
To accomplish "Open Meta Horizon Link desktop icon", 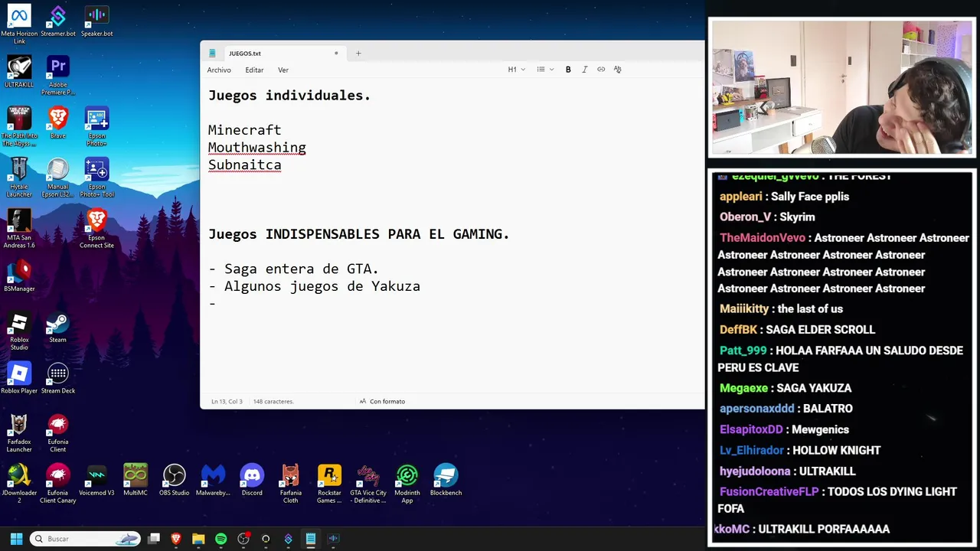I will 19,24.
